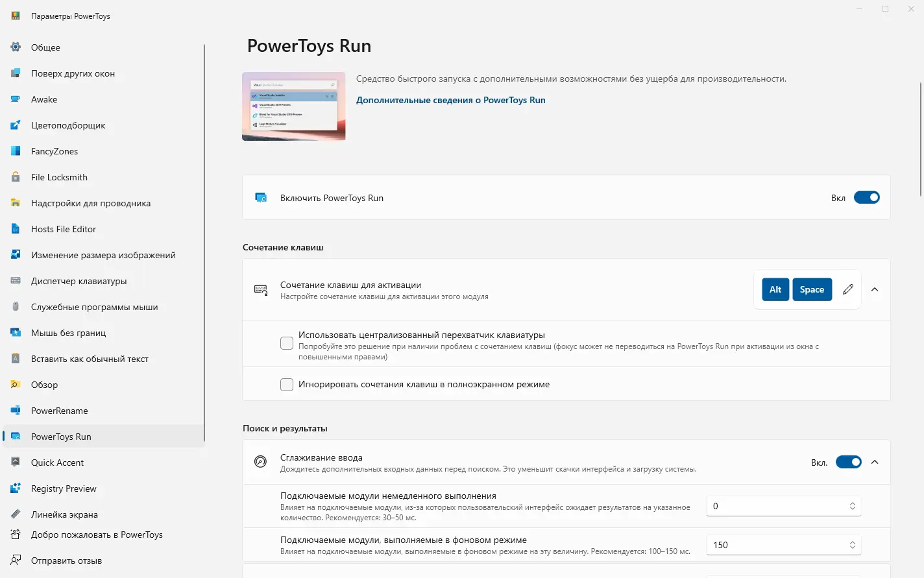Image resolution: width=924 pixels, height=578 pixels.
Task: Disable the Сглаживание ввода toggle
Action: 849,462
